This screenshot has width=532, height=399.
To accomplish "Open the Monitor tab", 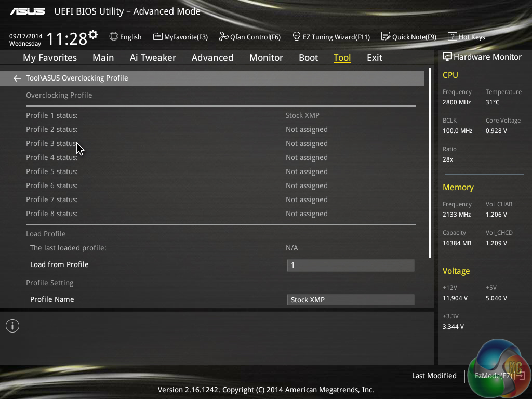I will coord(266,58).
